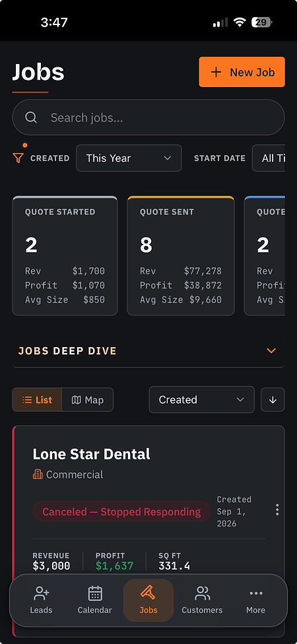Viewport: 297px width, 644px height.
Task: Tap the 3:47 clock
Action: pyautogui.click(x=54, y=22)
